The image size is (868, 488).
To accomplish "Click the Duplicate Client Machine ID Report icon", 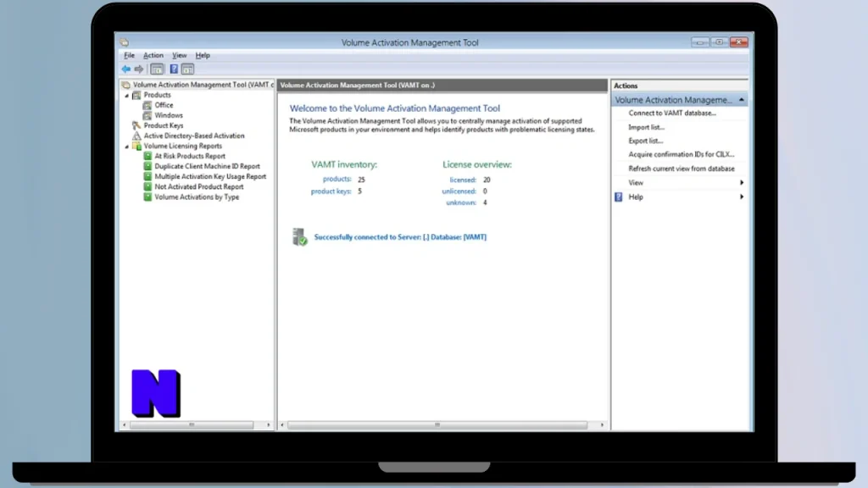I will coord(147,166).
